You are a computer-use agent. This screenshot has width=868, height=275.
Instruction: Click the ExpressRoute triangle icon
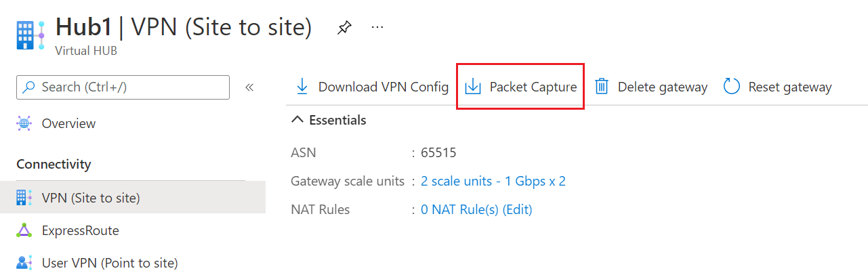click(x=24, y=231)
